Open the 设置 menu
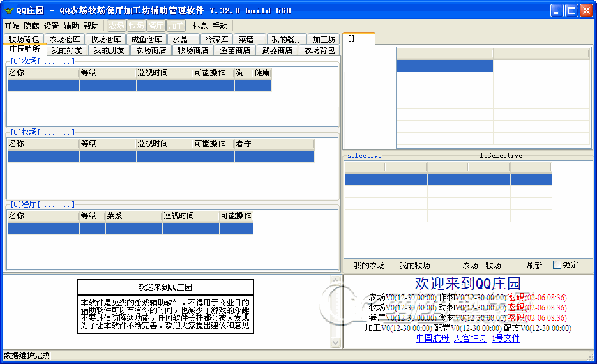597x364 pixels. (52, 26)
